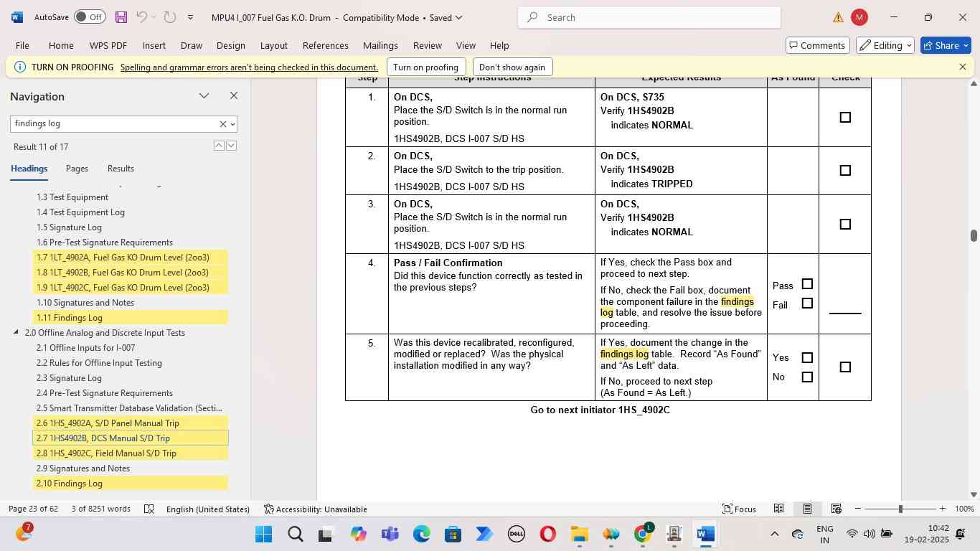
Task: Switch to Web Layout view icon
Action: point(836,509)
